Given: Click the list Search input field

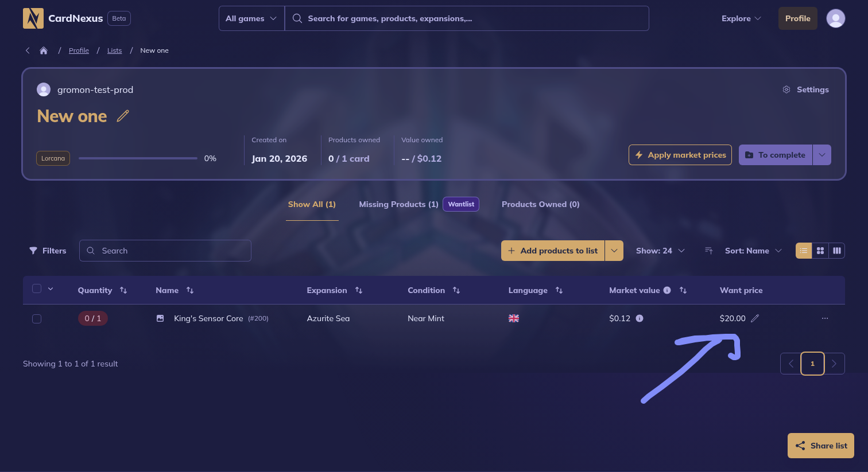Looking at the screenshot, I should click(165, 251).
